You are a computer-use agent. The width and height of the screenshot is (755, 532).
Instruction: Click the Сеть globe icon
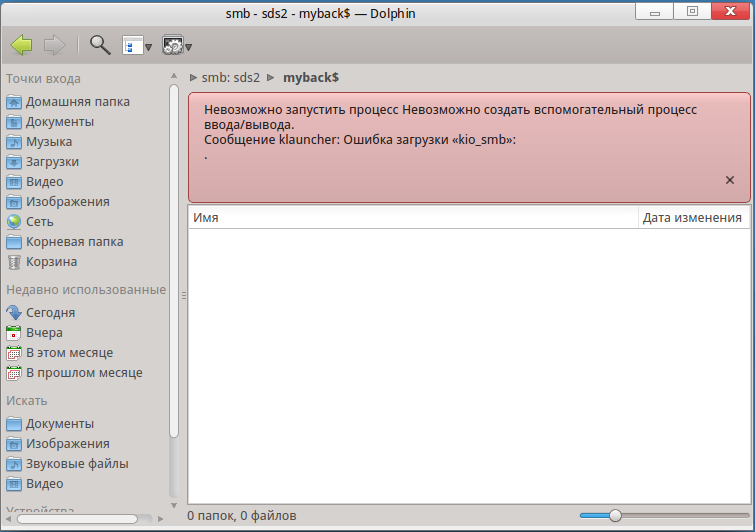[14, 222]
